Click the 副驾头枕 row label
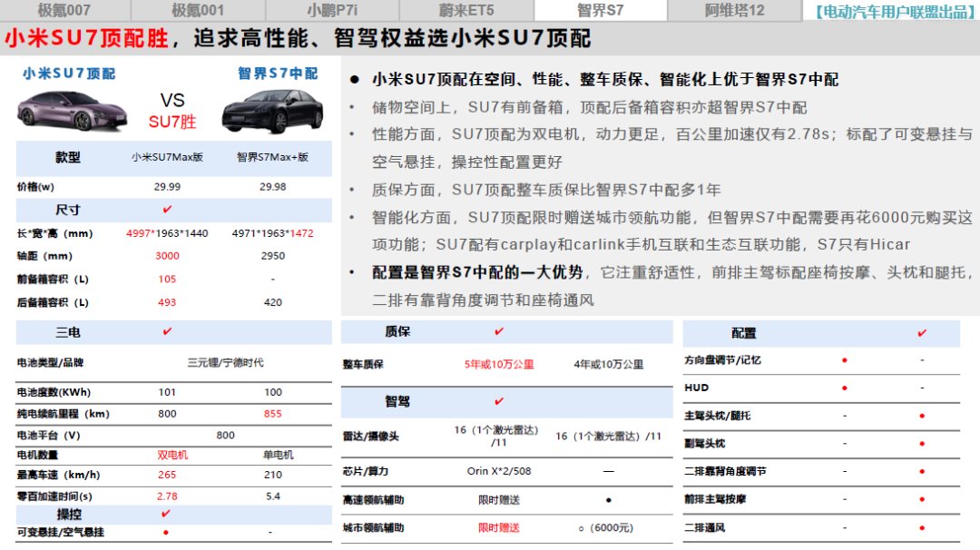 tap(704, 443)
